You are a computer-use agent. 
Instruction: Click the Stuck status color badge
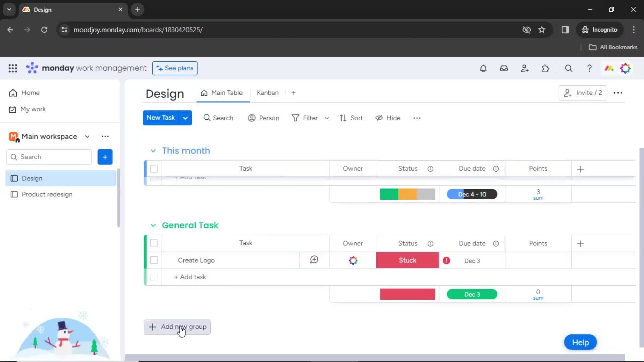pos(408,260)
